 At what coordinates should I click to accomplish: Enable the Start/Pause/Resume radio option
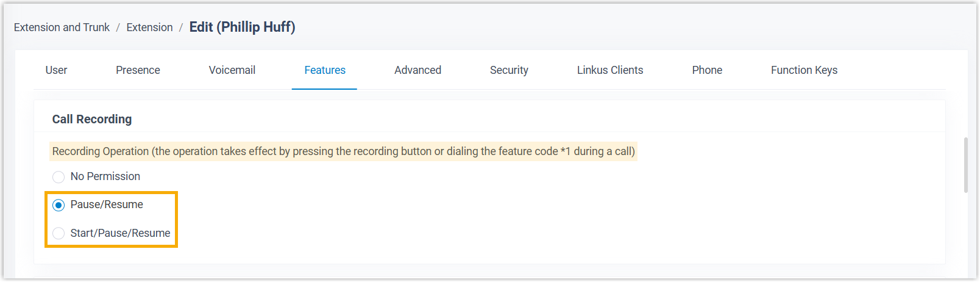coord(59,233)
